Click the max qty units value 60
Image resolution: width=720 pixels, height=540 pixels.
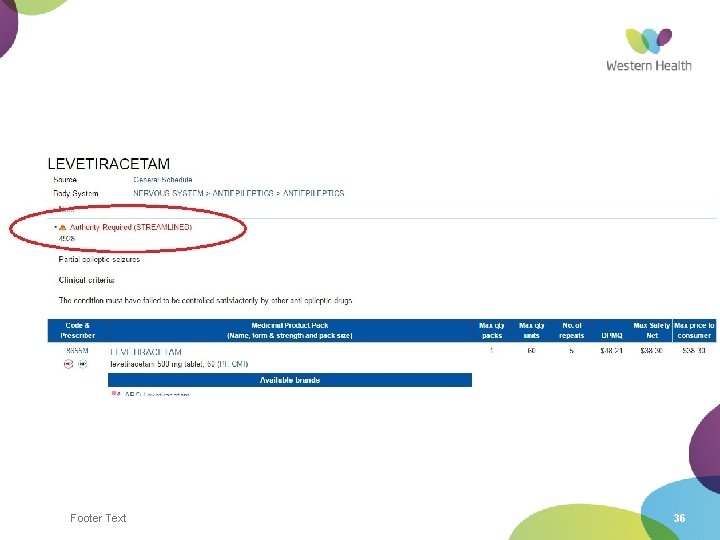532,350
